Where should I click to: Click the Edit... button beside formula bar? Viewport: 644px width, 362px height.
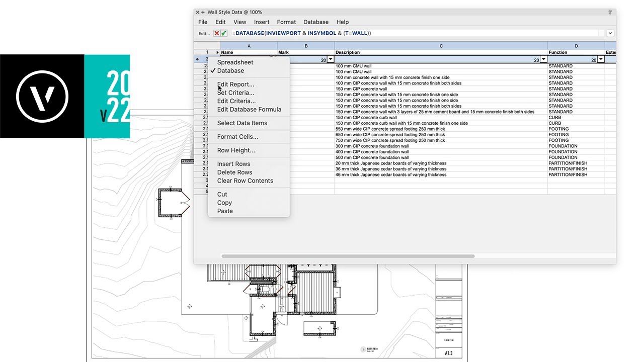click(x=204, y=34)
